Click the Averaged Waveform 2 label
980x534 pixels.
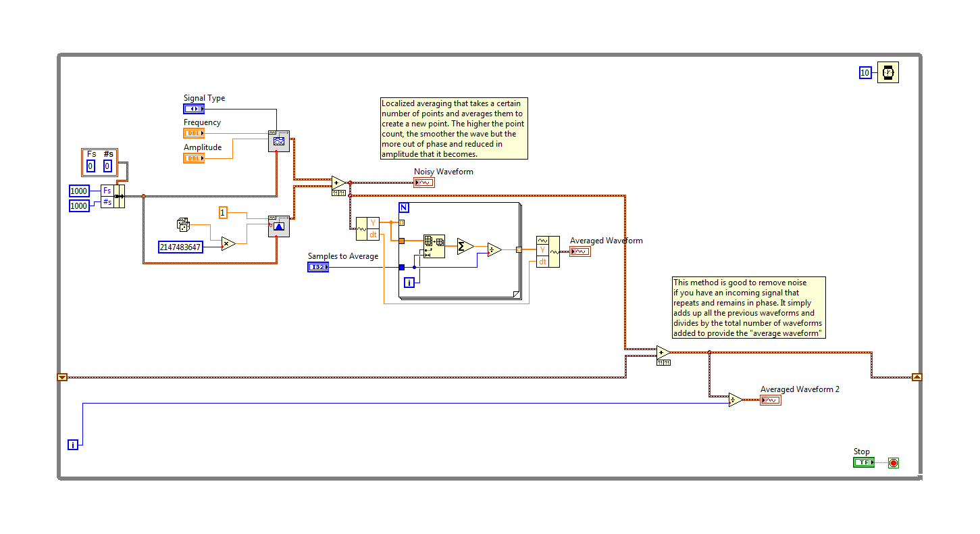(x=800, y=389)
